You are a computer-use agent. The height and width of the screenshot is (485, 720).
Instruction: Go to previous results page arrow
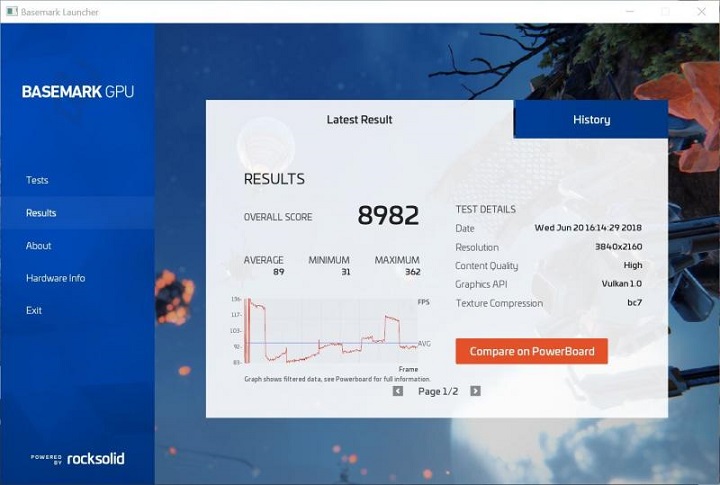pos(398,391)
